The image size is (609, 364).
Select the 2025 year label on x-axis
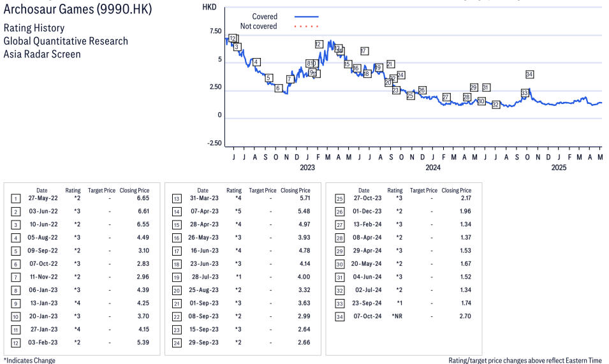(559, 167)
